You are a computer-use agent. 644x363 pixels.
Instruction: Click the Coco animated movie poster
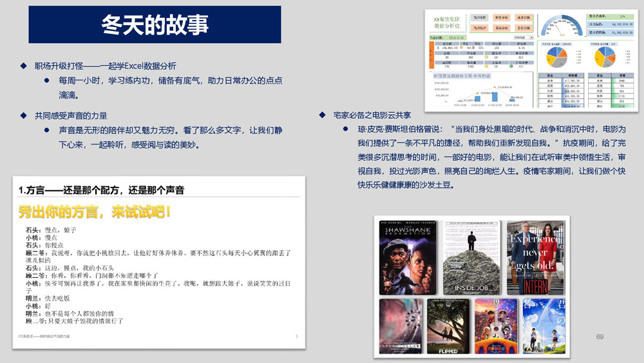[x=496, y=326]
